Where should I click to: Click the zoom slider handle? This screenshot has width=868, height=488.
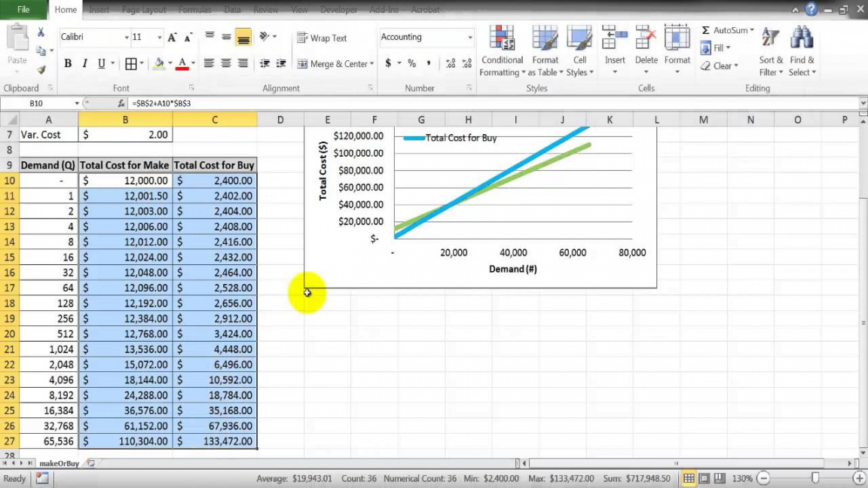pyautogui.click(x=815, y=478)
